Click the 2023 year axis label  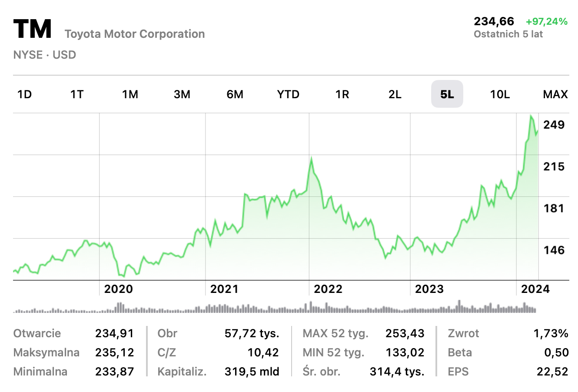pos(429,289)
